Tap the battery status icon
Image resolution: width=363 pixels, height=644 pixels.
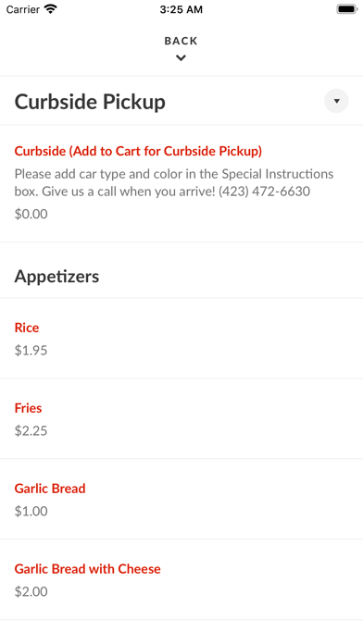click(x=347, y=9)
